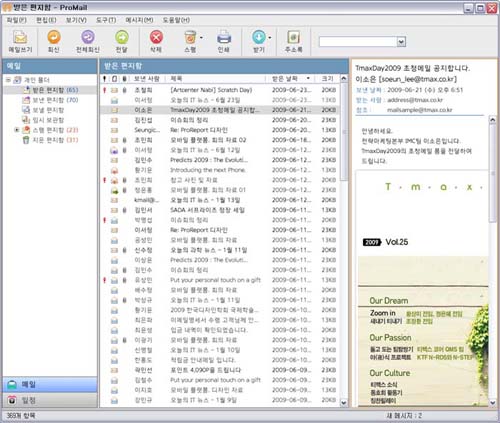Open the 편집(E) menu
This screenshot has width=500, height=423.
(46, 20)
